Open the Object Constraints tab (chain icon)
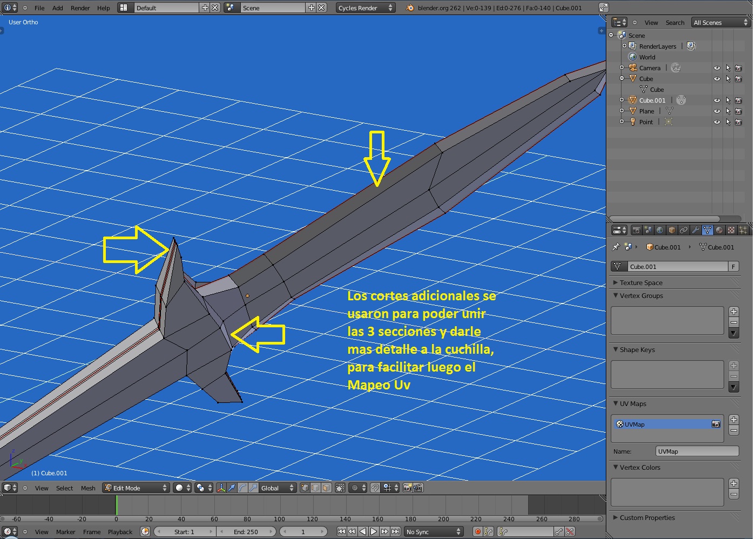 684,230
